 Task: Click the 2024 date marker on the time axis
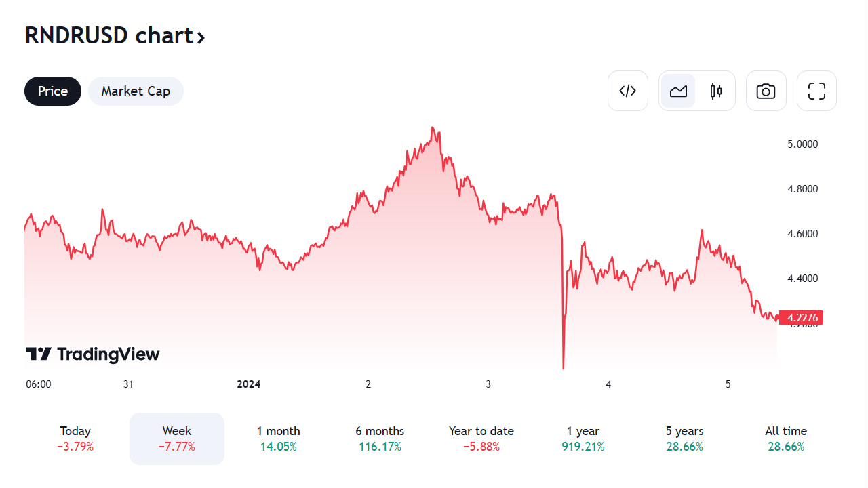coord(248,384)
